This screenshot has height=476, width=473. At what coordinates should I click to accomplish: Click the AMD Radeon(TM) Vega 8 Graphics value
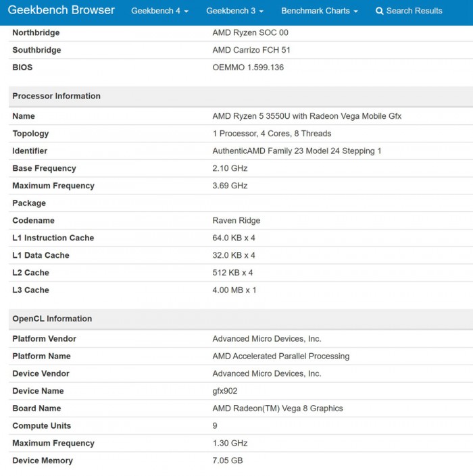click(x=278, y=408)
